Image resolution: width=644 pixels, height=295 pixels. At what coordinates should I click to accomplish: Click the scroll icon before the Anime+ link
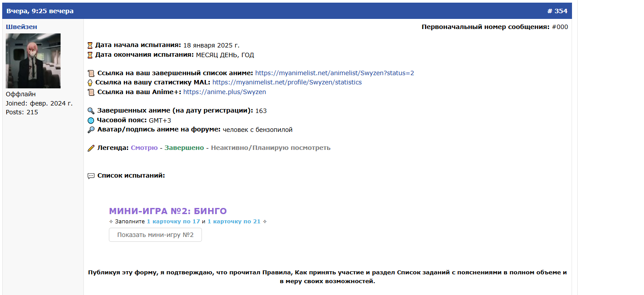(91, 92)
